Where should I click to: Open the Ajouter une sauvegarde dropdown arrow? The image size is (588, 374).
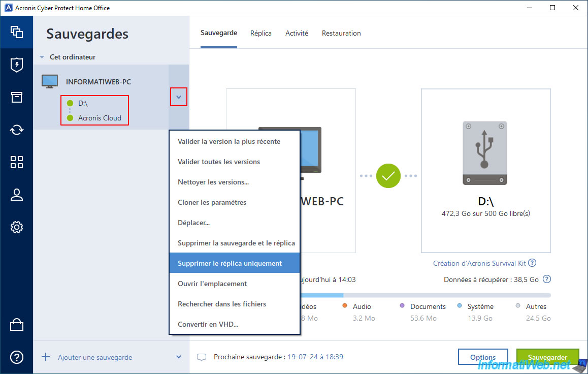click(x=179, y=357)
